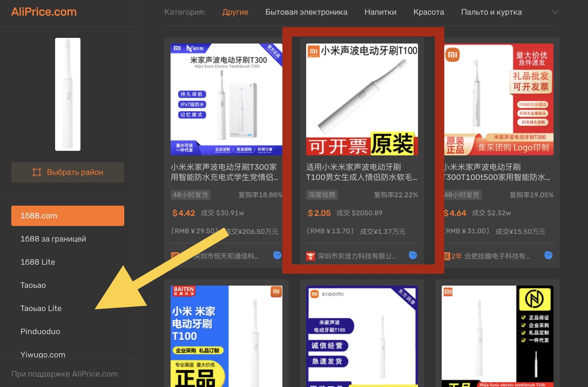Select the 1688.com source
This screenshot has height=387, width=588.
click(x=68, y=216)
